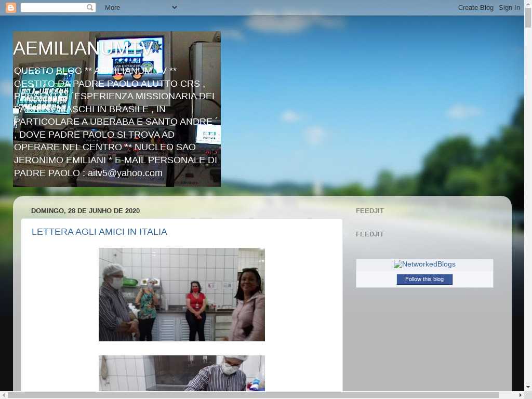Open the second post photo with masked man

(182, 373)
